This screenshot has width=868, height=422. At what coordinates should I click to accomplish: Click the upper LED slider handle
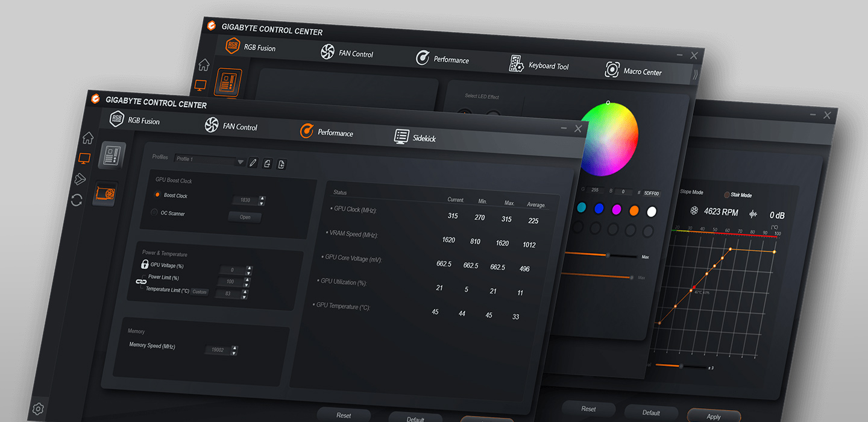click(608, 255)
